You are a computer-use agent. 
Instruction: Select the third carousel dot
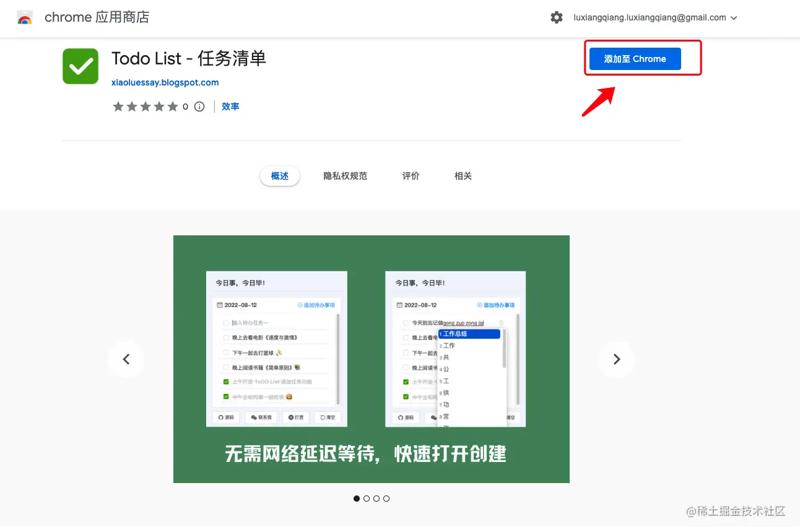(376, 499)
